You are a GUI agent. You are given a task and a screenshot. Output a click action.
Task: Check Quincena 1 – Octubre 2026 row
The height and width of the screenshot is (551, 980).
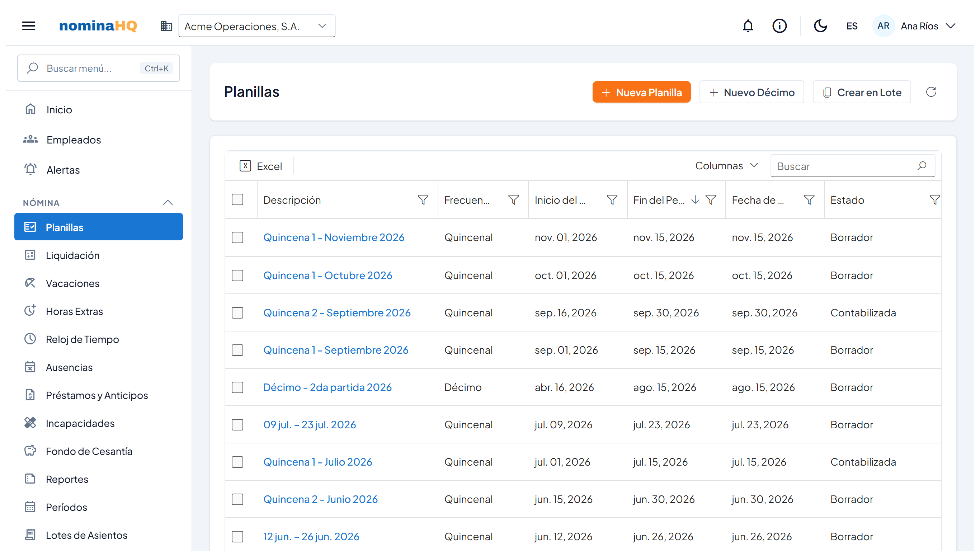point(237,275)
